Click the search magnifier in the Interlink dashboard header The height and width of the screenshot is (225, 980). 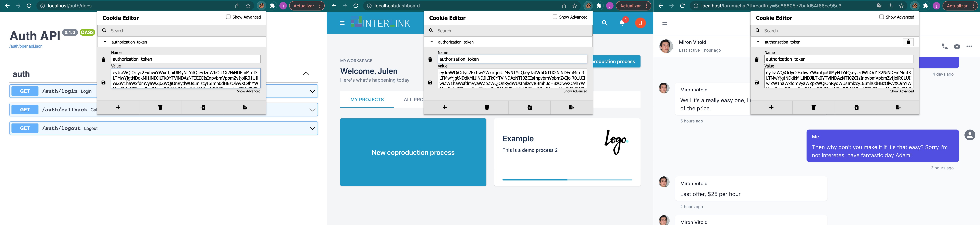[605, 23]
